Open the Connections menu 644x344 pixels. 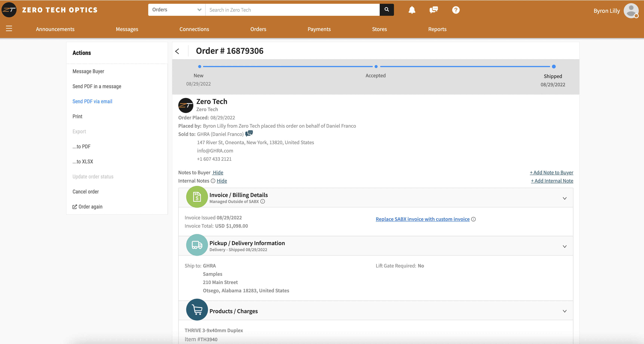tap(194, 29)
